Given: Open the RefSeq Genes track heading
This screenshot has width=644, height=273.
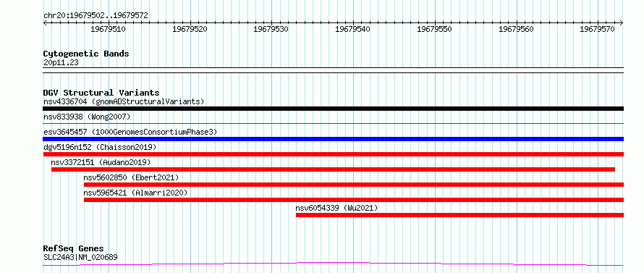Looking at the screenshot, I should pos(74,249).
